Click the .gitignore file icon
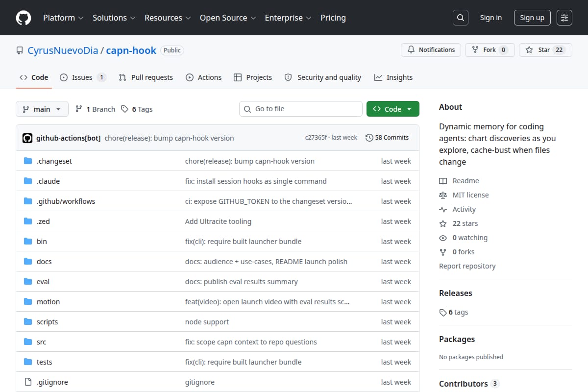588x392 pixels. tap(28, 382)
